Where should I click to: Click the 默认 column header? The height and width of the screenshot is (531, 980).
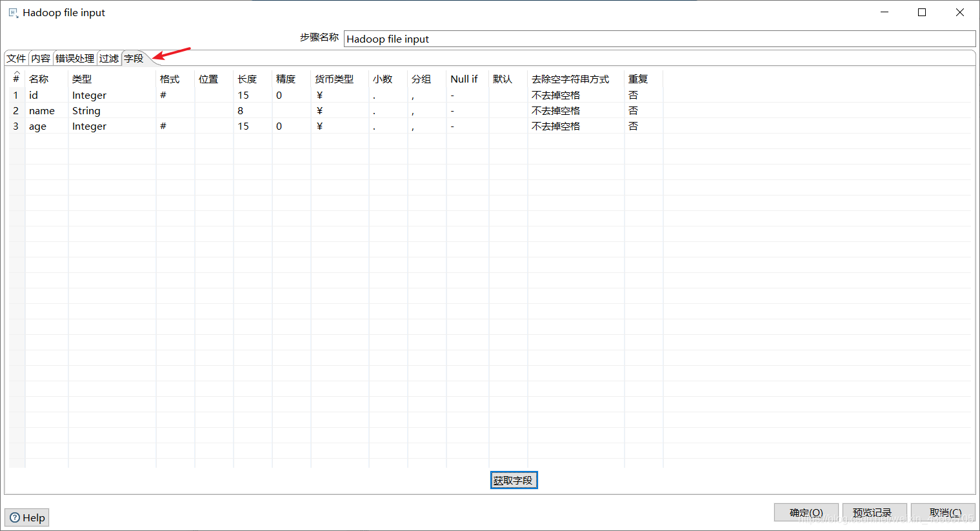pyautogui.click(x=508, y=79)
